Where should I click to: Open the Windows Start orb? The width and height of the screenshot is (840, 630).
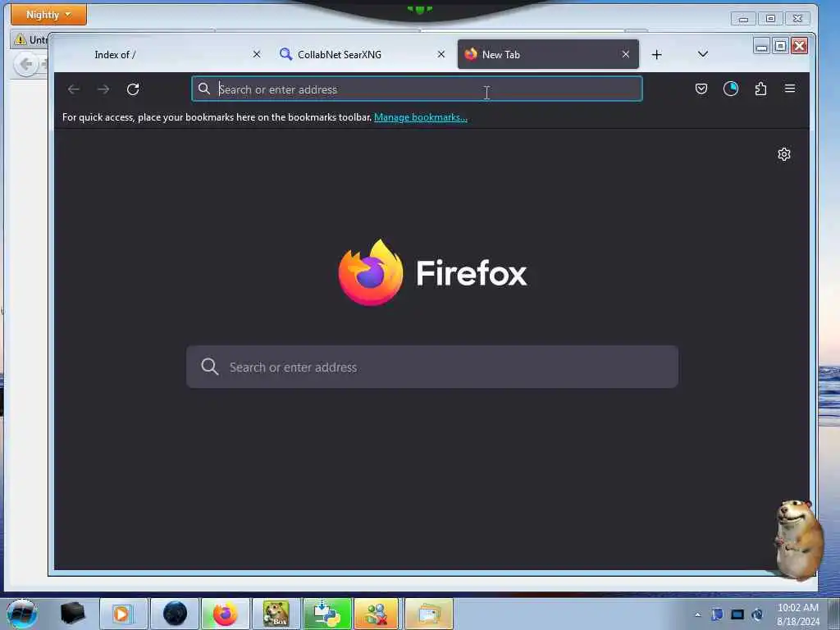tap(21, 614)
